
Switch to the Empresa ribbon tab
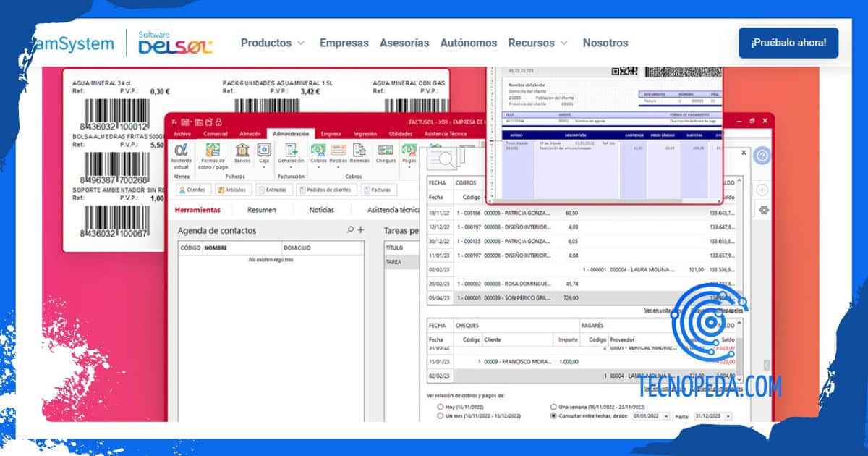331,134
